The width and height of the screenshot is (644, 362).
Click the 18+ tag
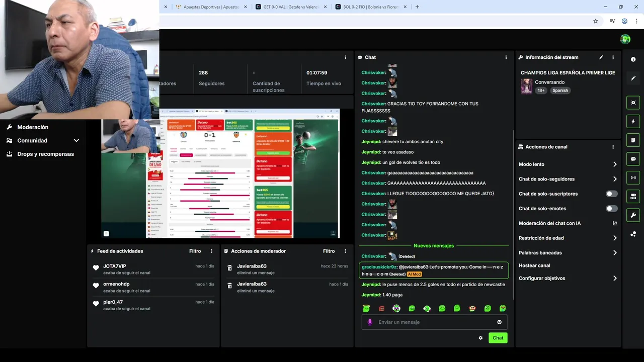coord(541,90)
